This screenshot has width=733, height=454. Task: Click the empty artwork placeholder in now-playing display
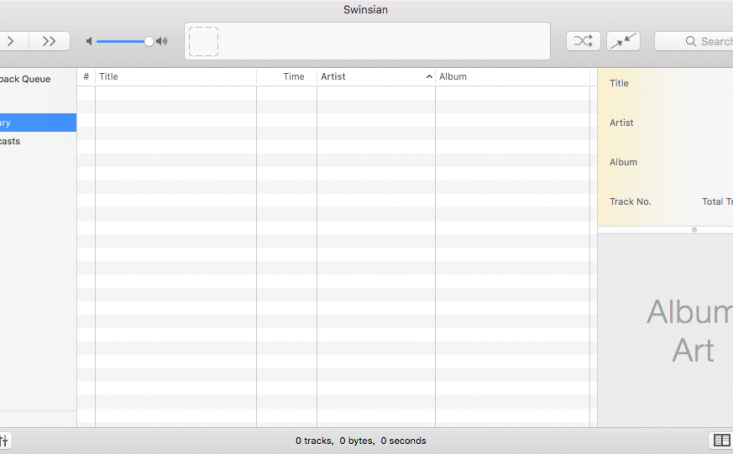[x=203, y=42]
